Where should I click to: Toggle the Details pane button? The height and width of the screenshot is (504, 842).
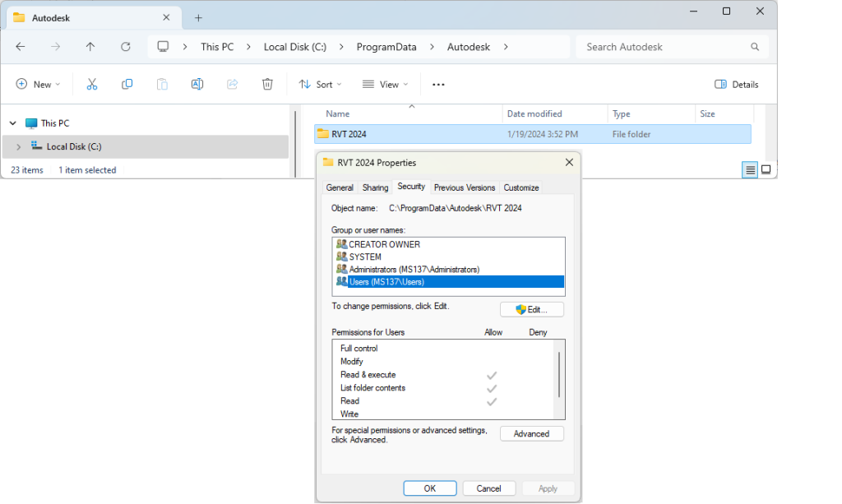pos(737,84)
